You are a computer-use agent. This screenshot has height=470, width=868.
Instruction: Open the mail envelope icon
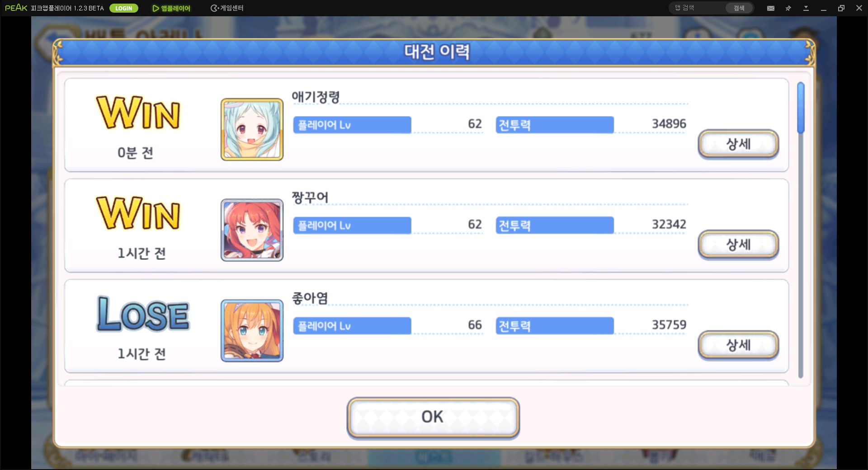(x=771, y=8)
